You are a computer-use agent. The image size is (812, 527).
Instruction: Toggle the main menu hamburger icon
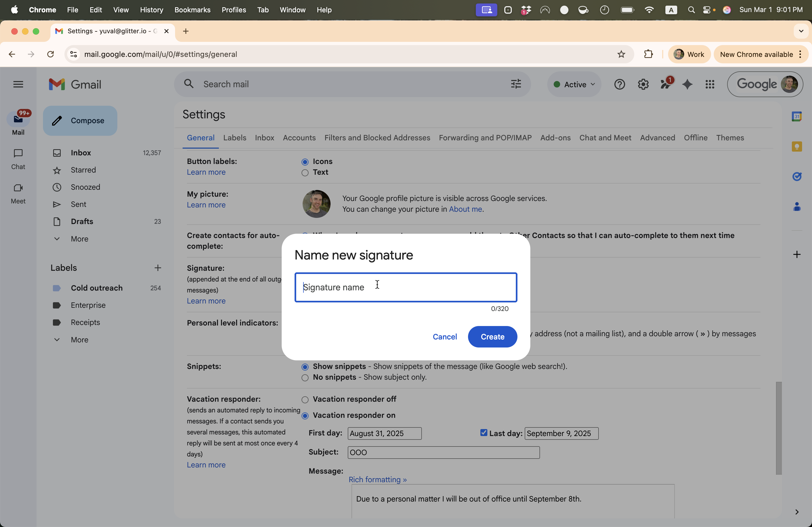pos(18,84)
